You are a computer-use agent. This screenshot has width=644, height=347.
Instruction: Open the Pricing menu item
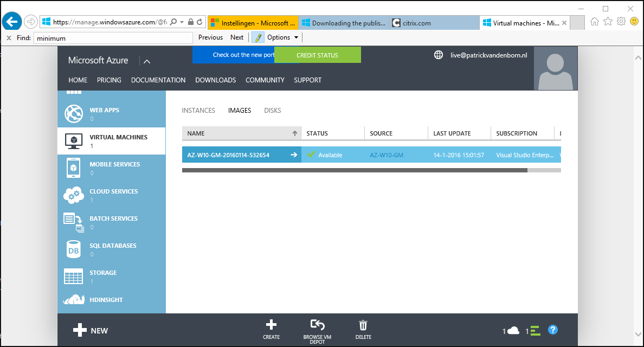109,80
